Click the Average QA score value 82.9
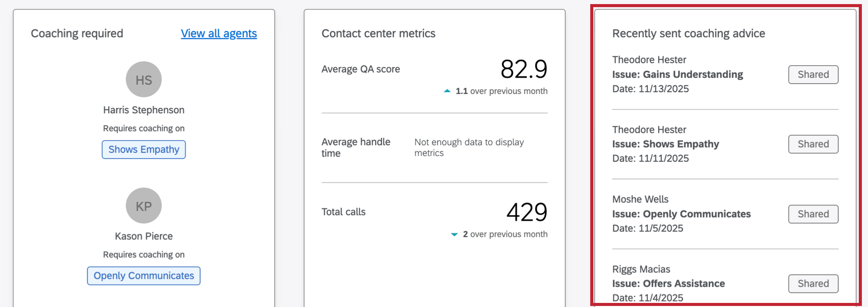Image resolution: width=868 pixels, height=307 pixels. coord(524,70)
